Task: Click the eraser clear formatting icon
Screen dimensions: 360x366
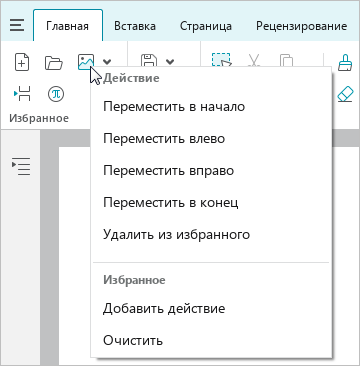Action: (345, 94)
